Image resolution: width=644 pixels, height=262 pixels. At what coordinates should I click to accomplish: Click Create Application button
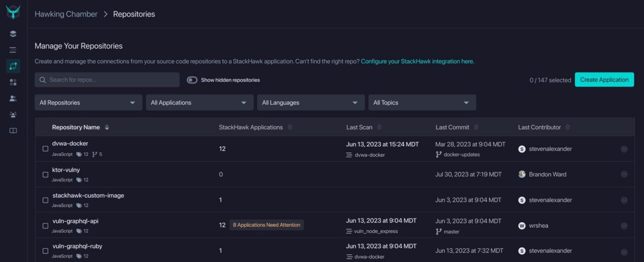[x=604, y=80]
